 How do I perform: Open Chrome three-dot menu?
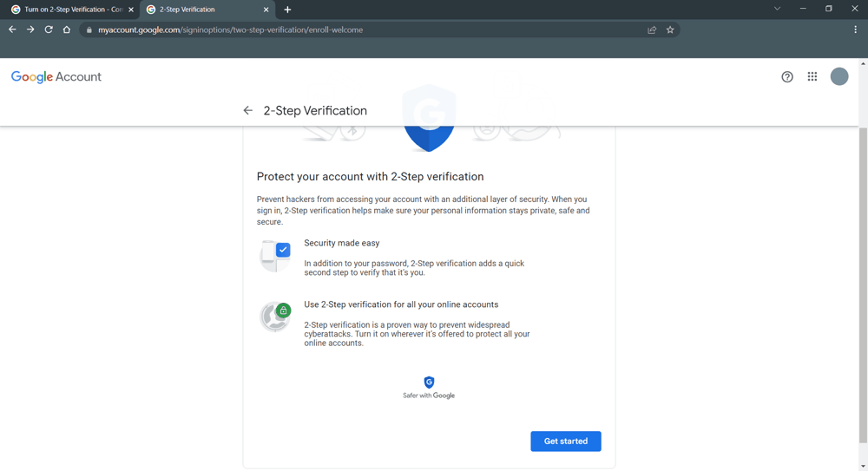[855, 29]
